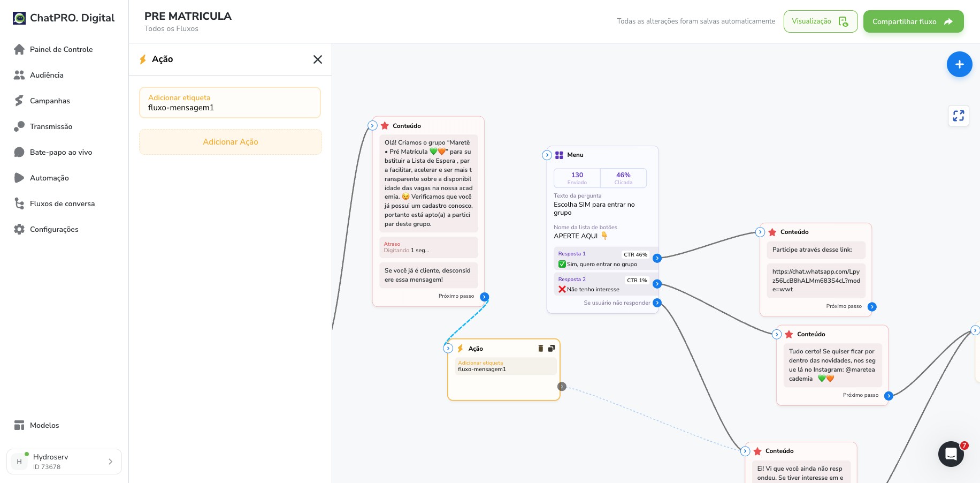Open Visualização preview

[x=821, y=21]
